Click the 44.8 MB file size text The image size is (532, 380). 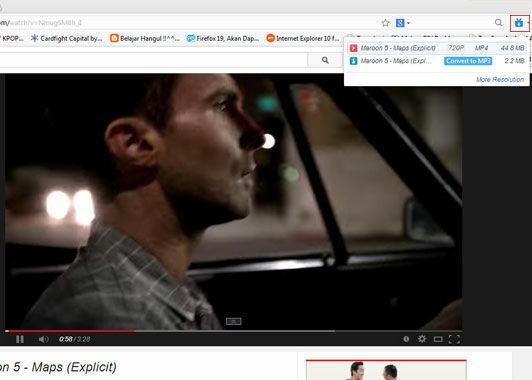(x=513, y=48)
